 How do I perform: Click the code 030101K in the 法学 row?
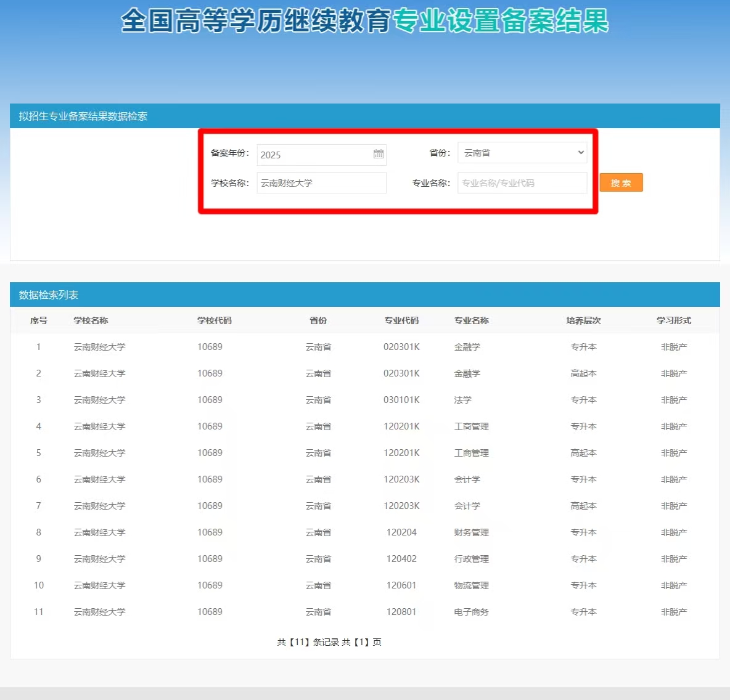[402, 401]
